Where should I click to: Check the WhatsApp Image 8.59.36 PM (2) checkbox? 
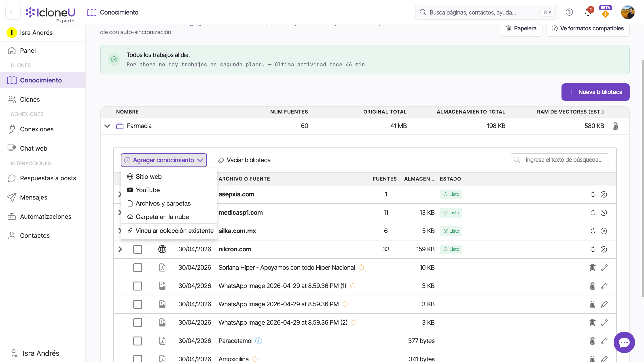138,322
